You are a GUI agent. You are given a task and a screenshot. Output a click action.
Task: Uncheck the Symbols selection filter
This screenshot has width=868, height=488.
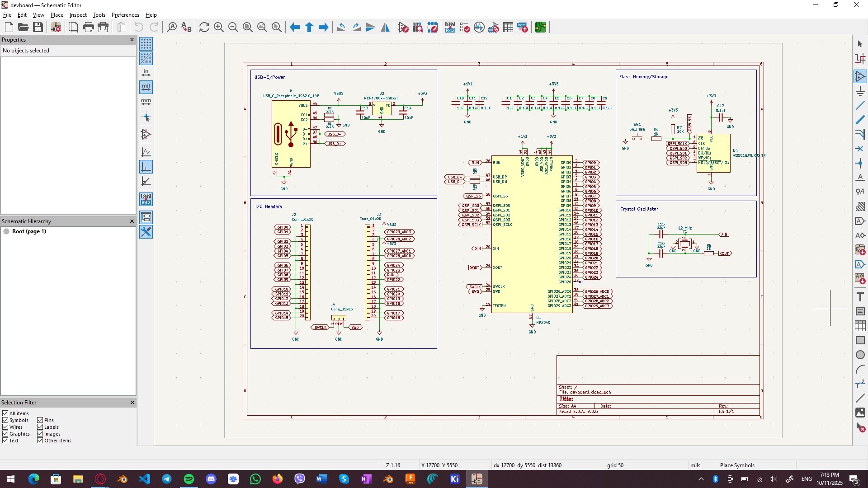pos(5,420)
